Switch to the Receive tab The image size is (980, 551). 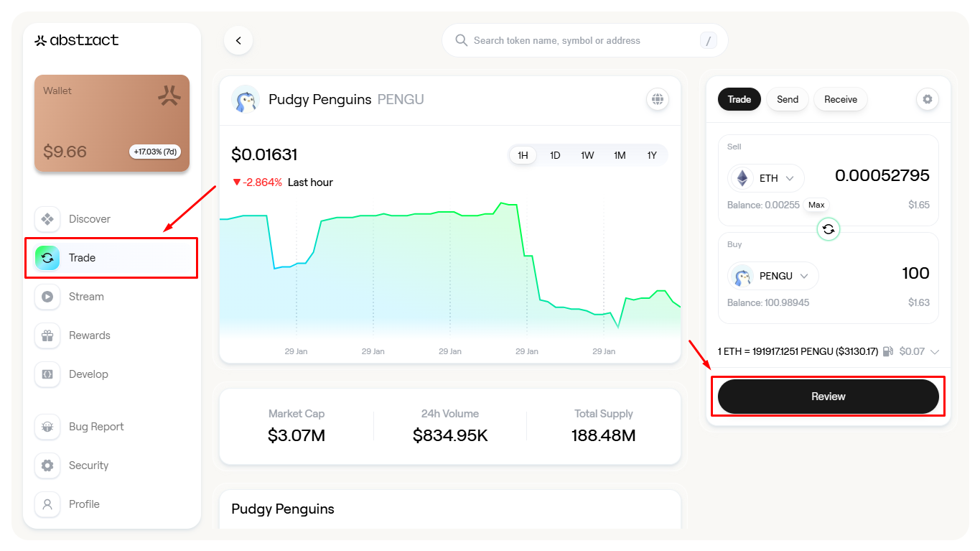tap(840, 99)
